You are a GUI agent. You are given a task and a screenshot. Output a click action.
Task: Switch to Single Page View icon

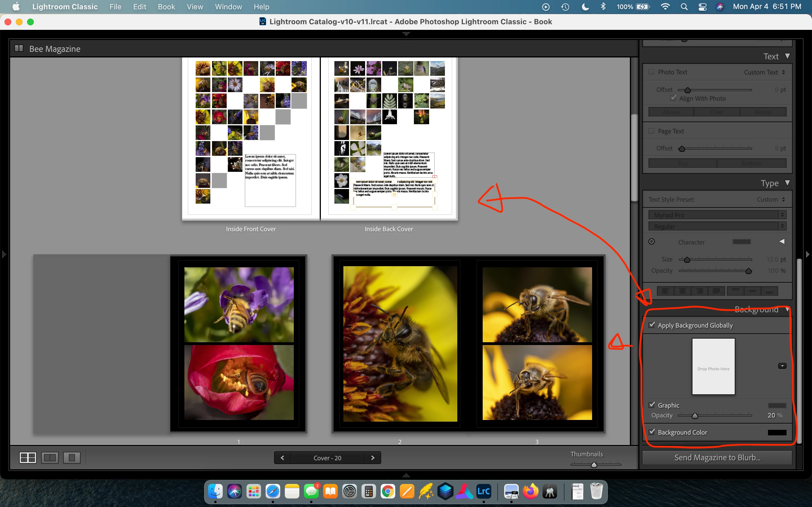point(71,457)
